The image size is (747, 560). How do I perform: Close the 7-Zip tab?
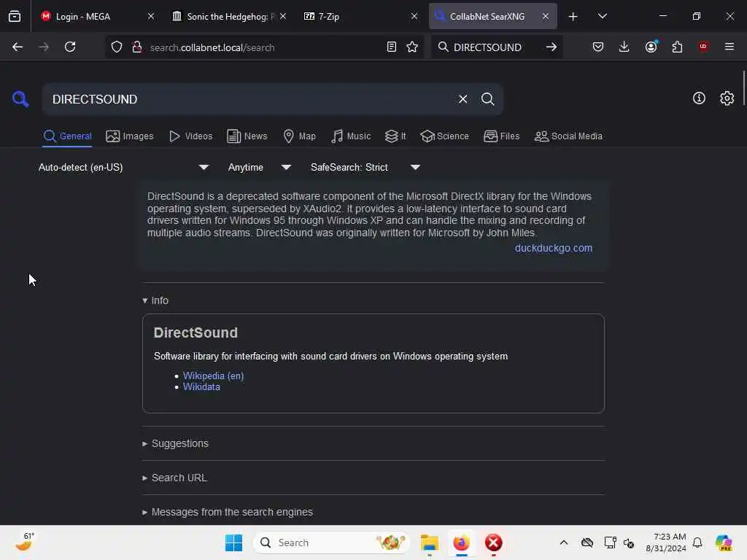414,16
